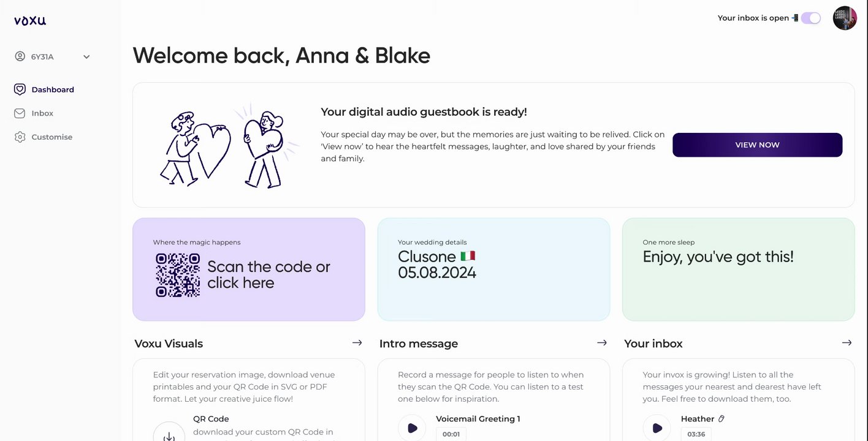The width and height of the screenshot is (868, 441).
Task: Open Voxu Visuals via its arrow
Action: (357, 343)
